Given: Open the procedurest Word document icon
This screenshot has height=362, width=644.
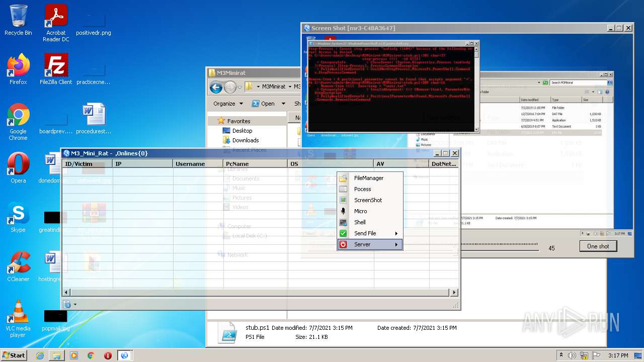Looking at the screenshot, I should click(x=94, y=118).
